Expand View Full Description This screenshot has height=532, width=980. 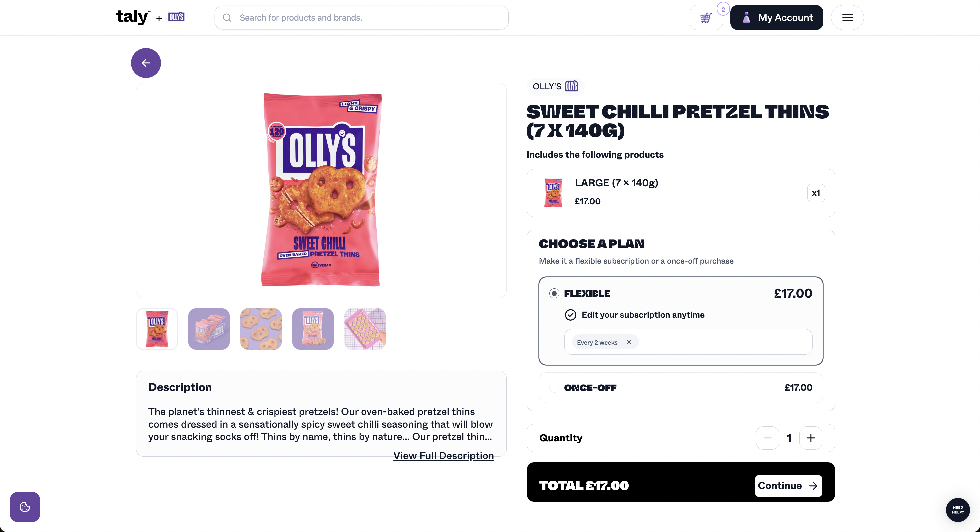point(443,455)
